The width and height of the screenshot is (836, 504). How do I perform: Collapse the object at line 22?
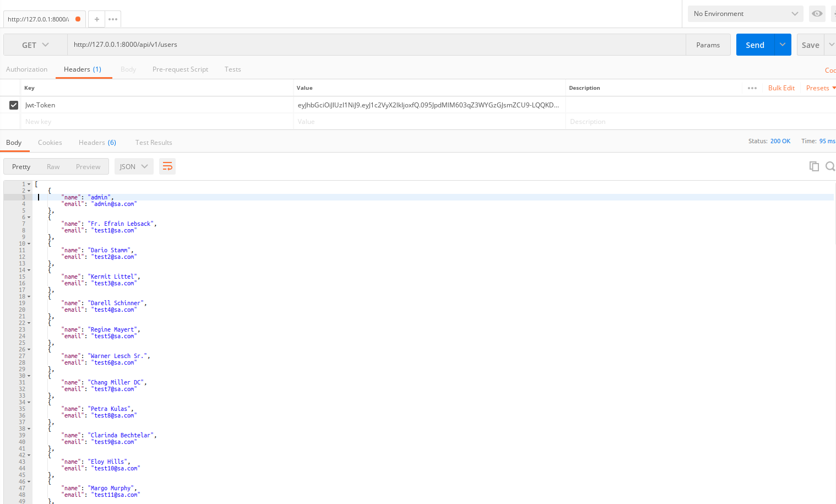29,323
